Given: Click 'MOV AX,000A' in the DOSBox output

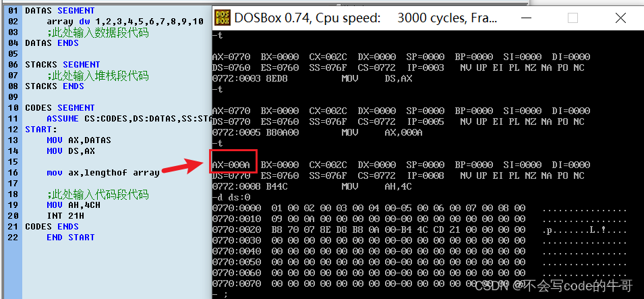Looking at the screenshot, I should click(x=382, y=132).
